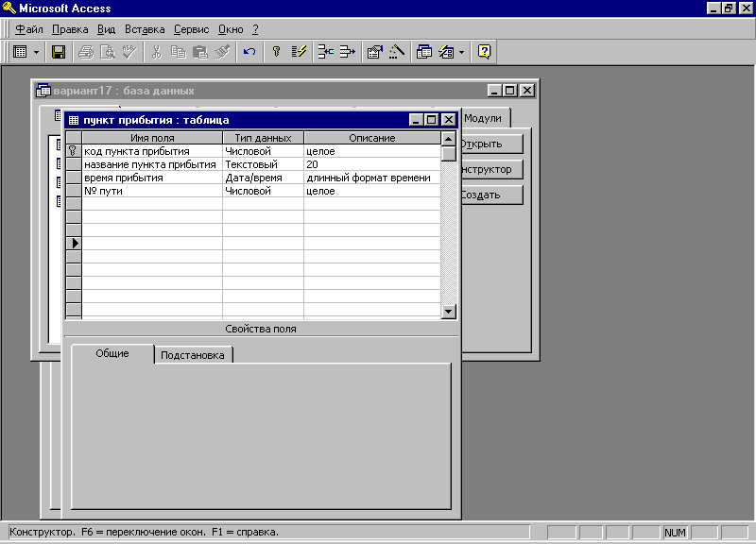Viewport: 756px width, 544px height.
Task: Click the table grid scroll down arrow
Action: [x=448, y=312]
